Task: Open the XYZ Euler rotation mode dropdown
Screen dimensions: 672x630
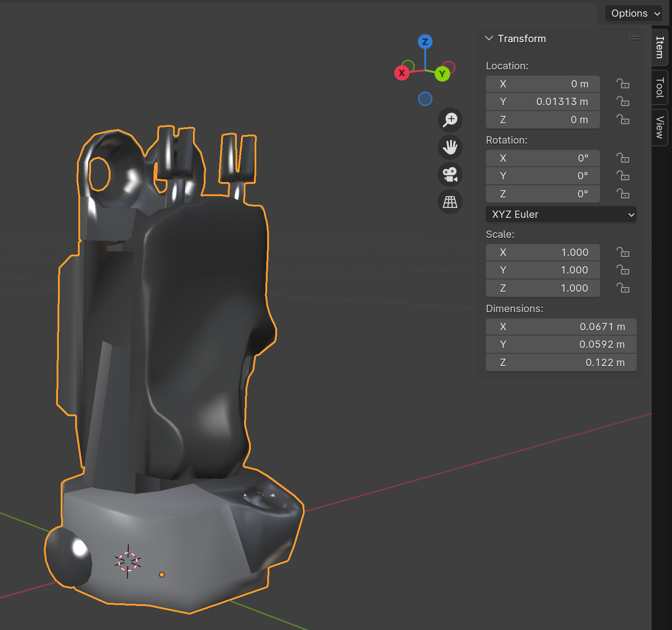Action: tap(561, 215)
